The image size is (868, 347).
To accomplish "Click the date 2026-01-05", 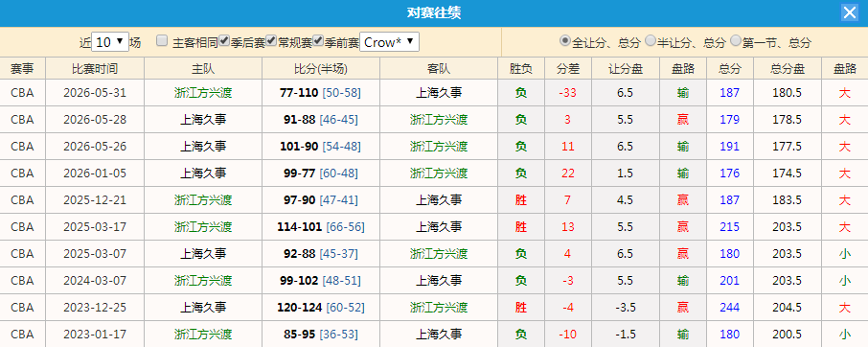I will pos(95,173).
